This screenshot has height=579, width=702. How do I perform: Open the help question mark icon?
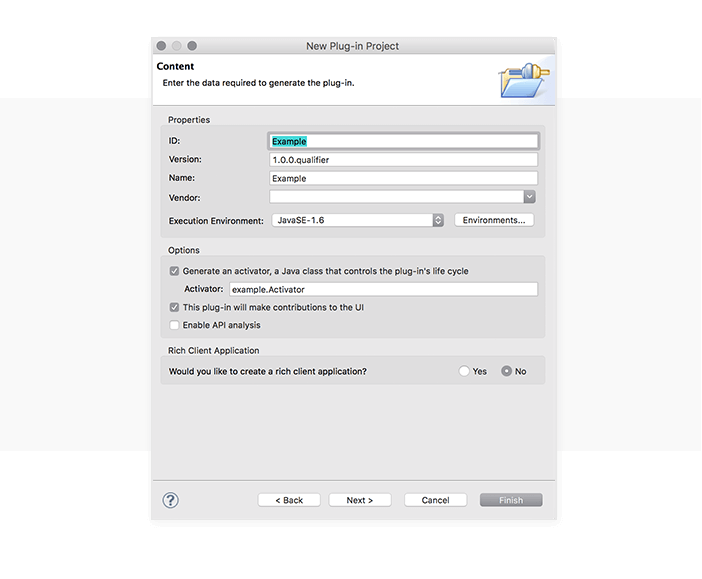point(171,500)
